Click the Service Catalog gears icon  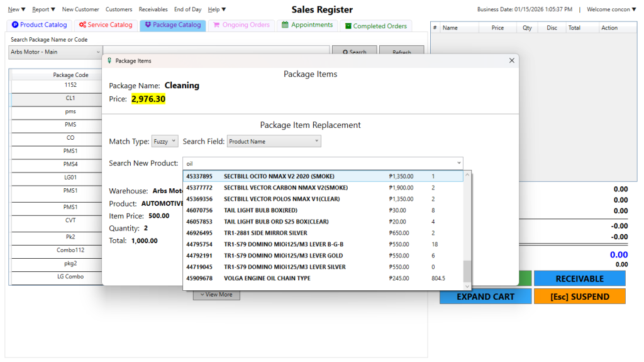point(82,25)
